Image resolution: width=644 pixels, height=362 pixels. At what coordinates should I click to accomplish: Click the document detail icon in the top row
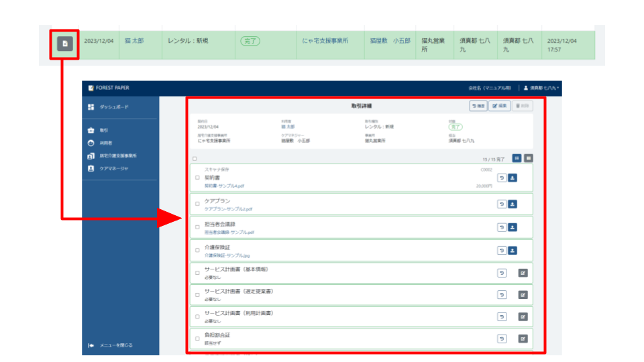click(x=65, y=44)
